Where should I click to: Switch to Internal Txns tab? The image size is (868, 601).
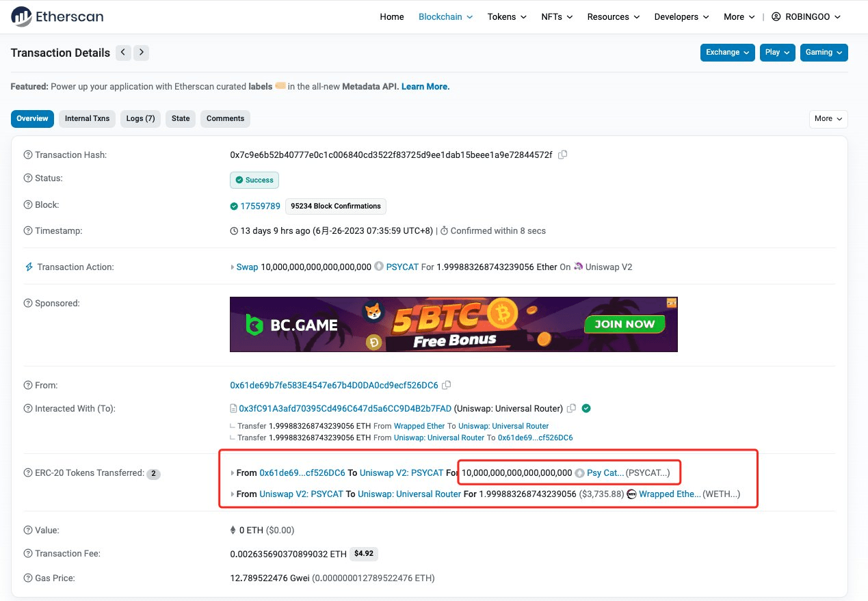click(x=87, y=119)
